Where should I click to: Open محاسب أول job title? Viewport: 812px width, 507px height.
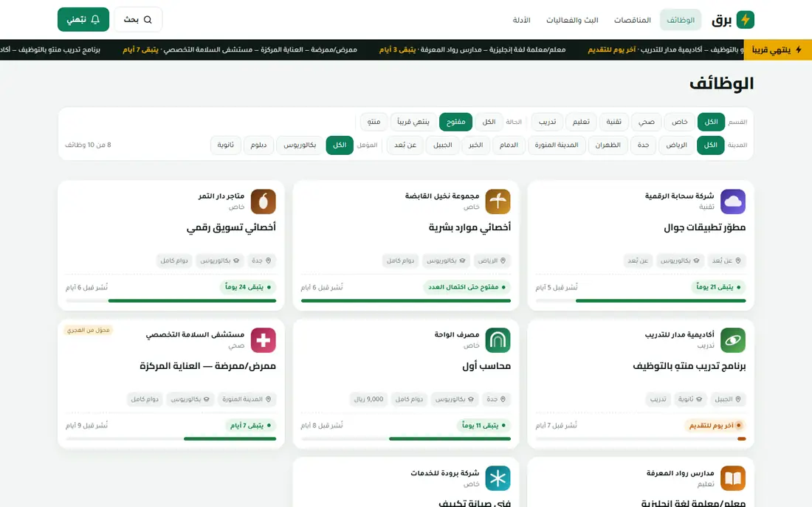pos(486,366)
